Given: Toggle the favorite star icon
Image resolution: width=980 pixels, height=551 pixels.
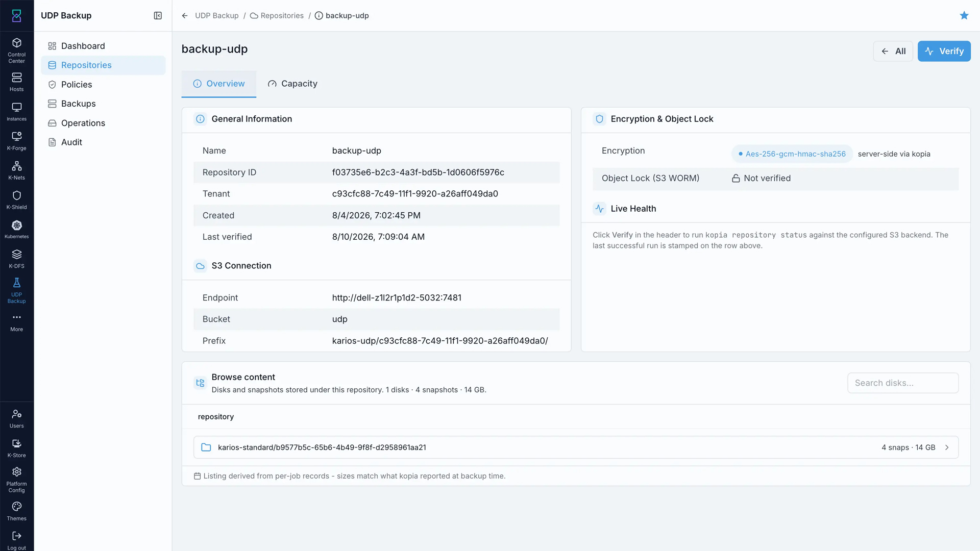Looking at the screenshot, I should point(964,15).
